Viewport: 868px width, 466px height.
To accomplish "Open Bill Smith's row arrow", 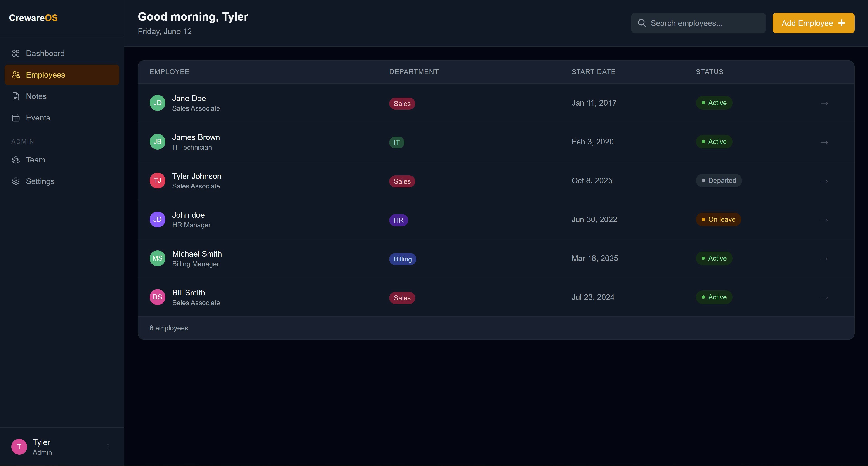I will pyautogui.click(x=824, y=298).
